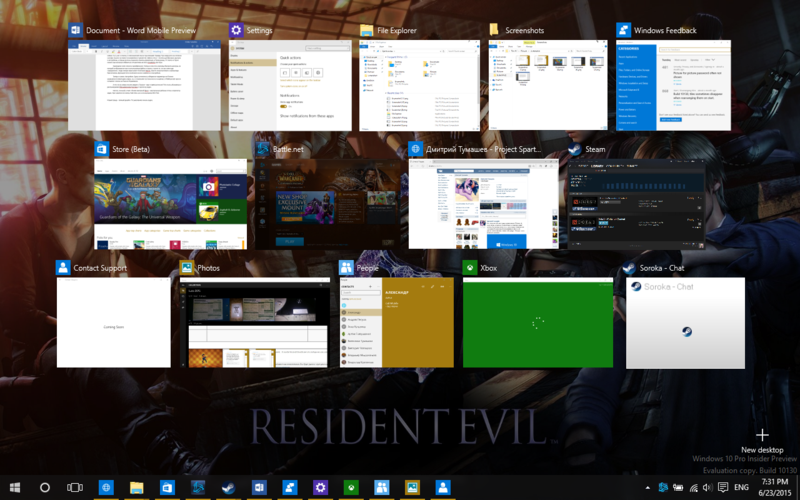Switch to the People contacts window thumbnail

[x=396, y=322]
